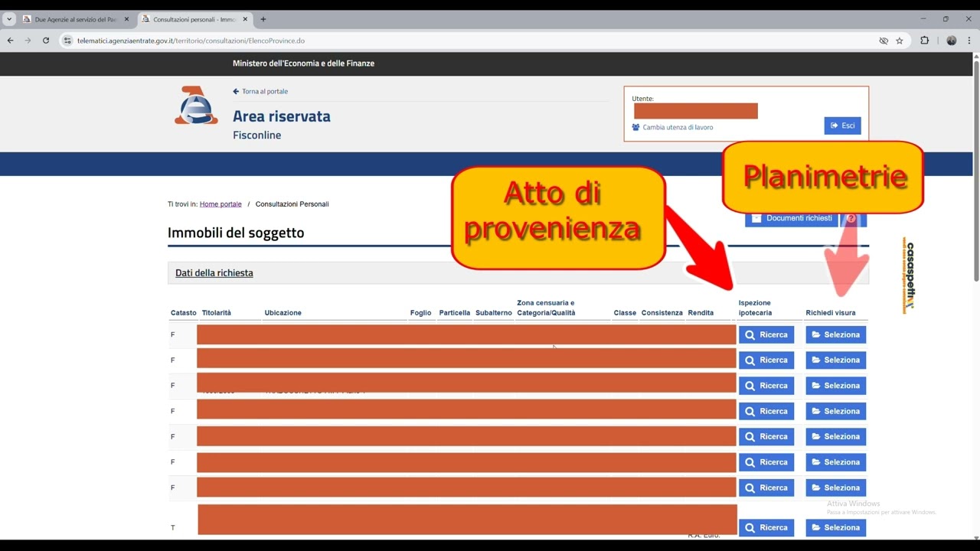Click the Titolarità column header

[217, 313]
